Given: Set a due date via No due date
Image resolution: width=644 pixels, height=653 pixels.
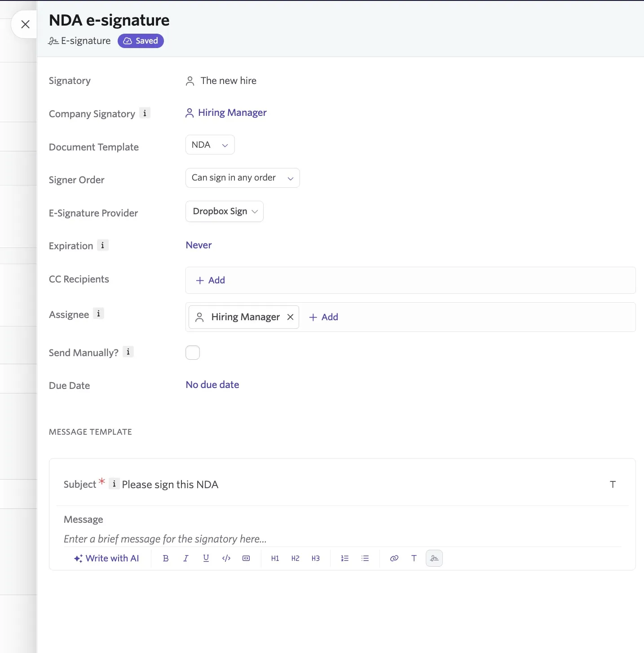Looking at the screenshot, I should coord(212,385).
